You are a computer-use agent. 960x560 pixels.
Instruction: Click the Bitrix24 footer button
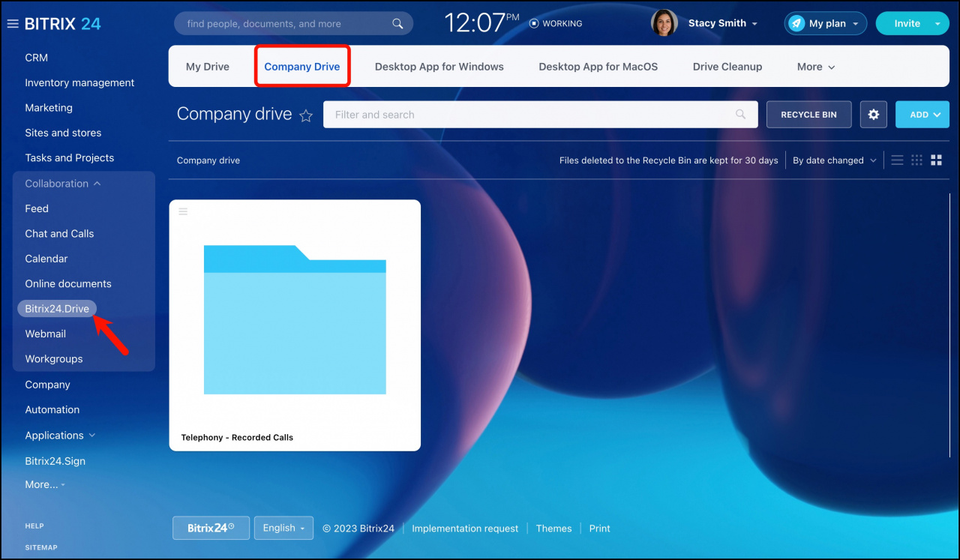[x=211, y=528]
